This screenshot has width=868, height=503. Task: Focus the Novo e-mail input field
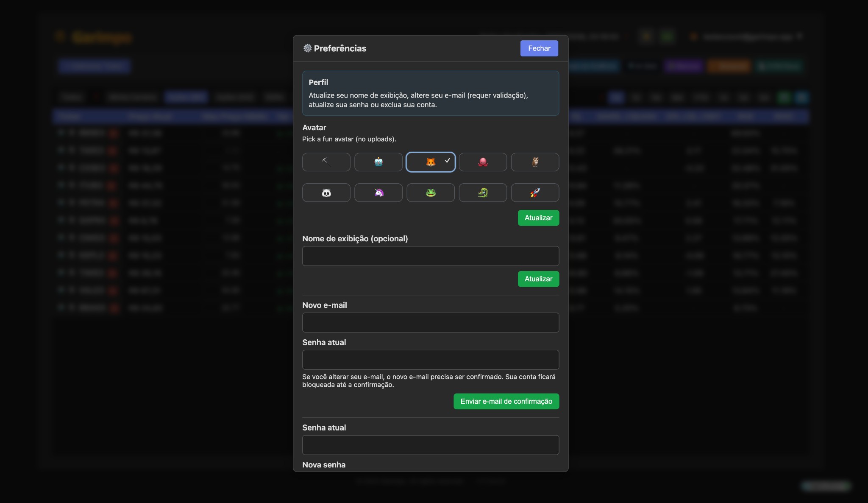(430, 322)
